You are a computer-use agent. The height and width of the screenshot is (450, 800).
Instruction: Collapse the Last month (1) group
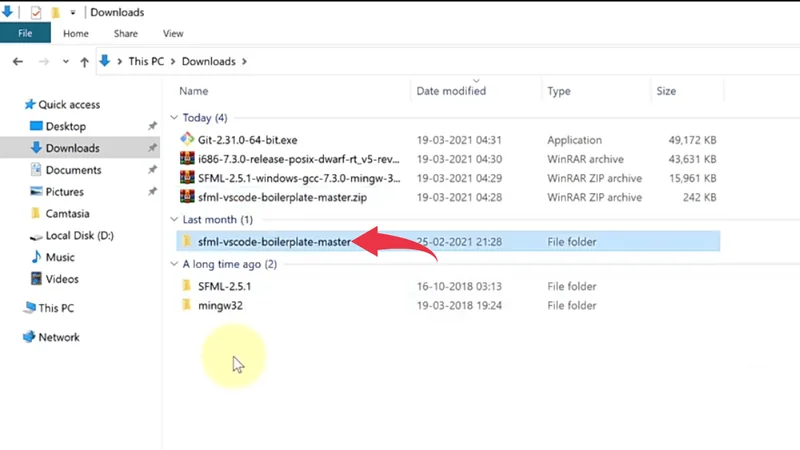coord(175,219)
